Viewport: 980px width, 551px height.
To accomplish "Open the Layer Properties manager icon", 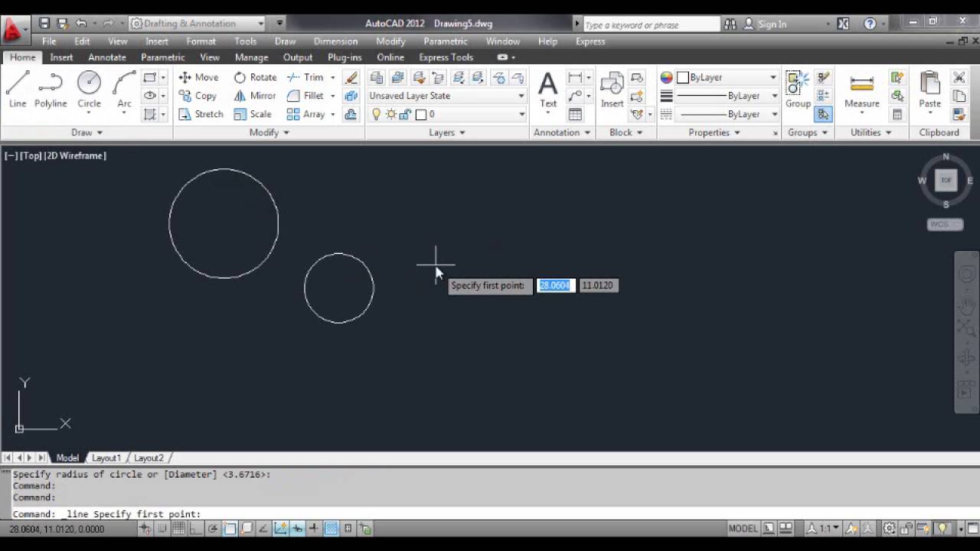I will tap(376, 77).
